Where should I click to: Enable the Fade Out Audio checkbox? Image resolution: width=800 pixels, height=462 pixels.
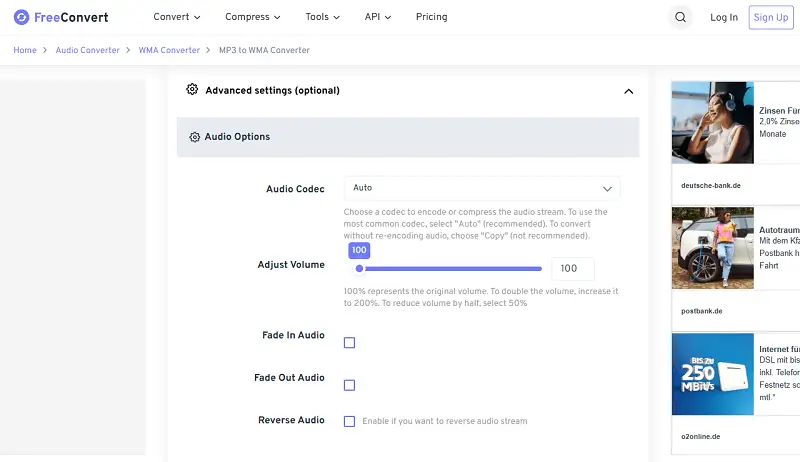349,385
